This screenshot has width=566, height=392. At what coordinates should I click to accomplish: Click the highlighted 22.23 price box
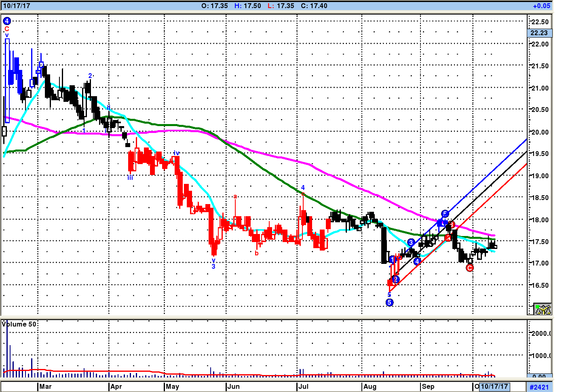coord(539,33)
